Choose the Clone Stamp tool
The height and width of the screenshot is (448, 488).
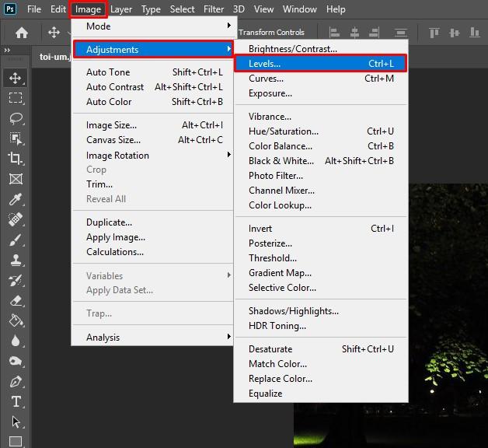16,260
